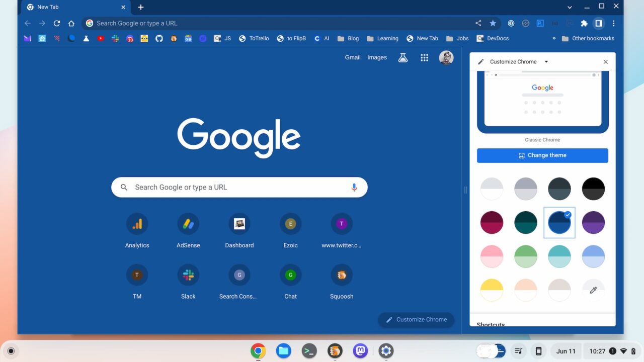Open the Google apps grid
Viewport: 644px width, 362px height.
tap(425, 58)
